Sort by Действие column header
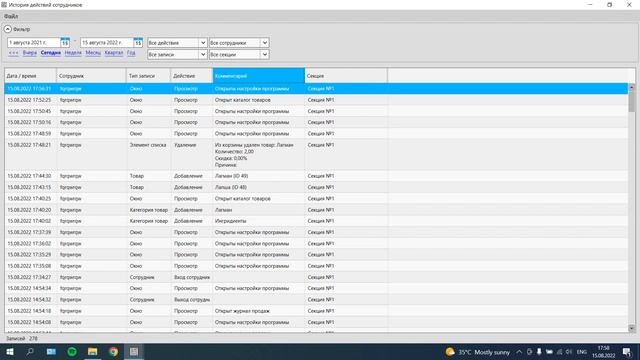 pyautogui.click(x=192, y=76)
